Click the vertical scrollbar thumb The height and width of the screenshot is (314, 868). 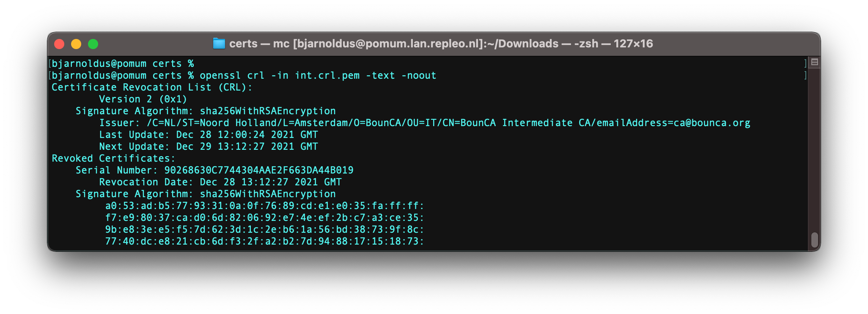(814, 240)
